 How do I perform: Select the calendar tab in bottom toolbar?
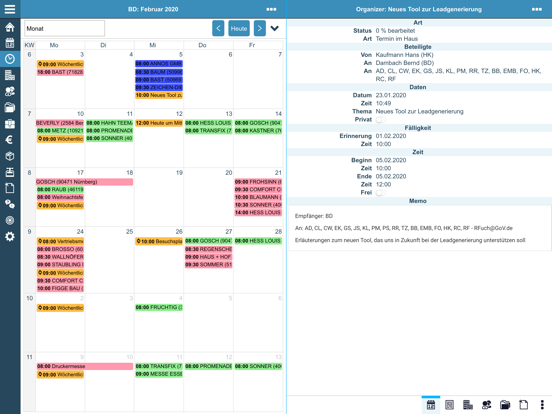431,405
